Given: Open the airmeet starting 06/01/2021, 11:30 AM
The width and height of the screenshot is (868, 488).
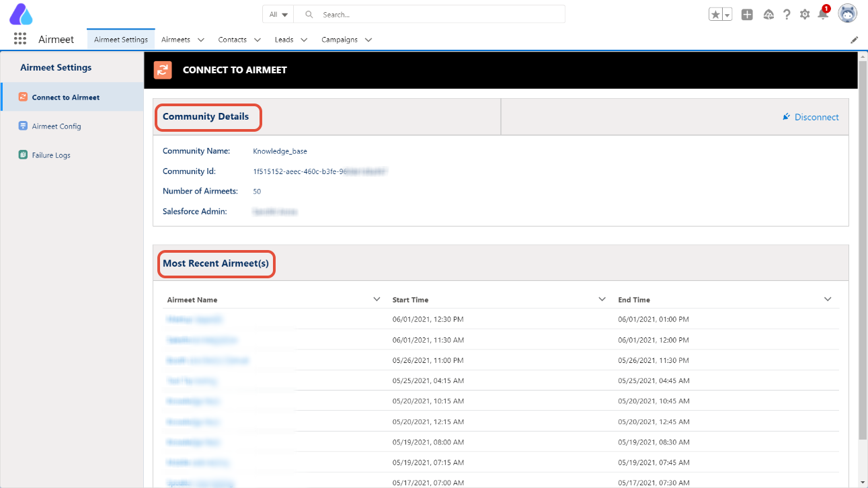Looking at the screenshot, I should tap(202, 340).
